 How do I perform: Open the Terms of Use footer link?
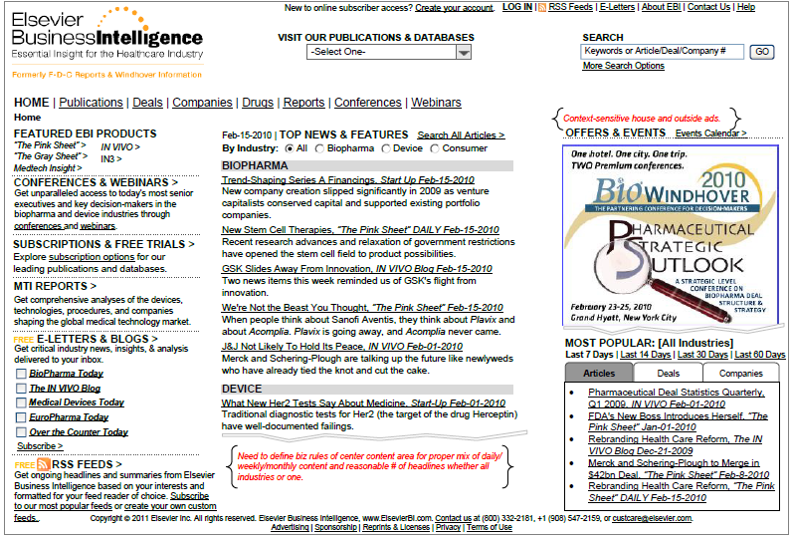[489, 527]
